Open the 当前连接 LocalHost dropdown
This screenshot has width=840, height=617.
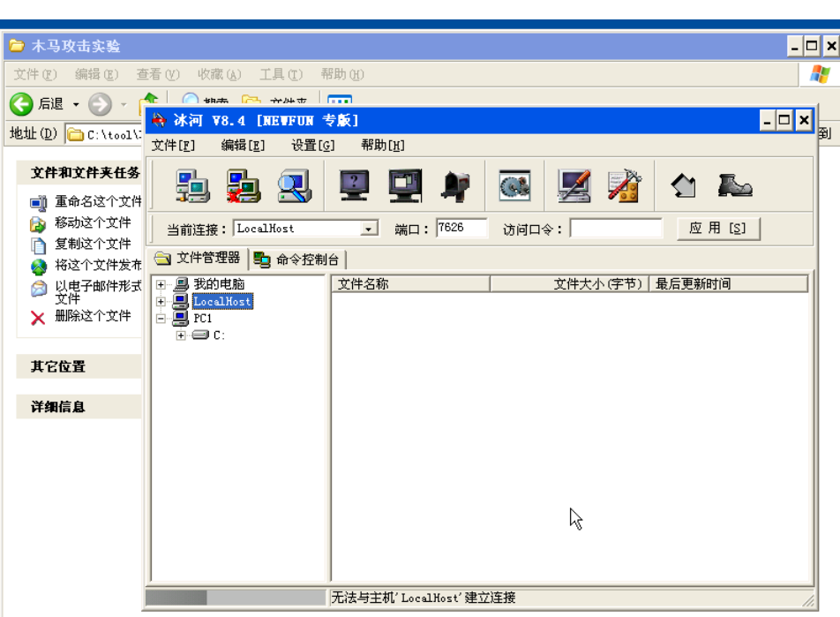(x=368, y=229)
